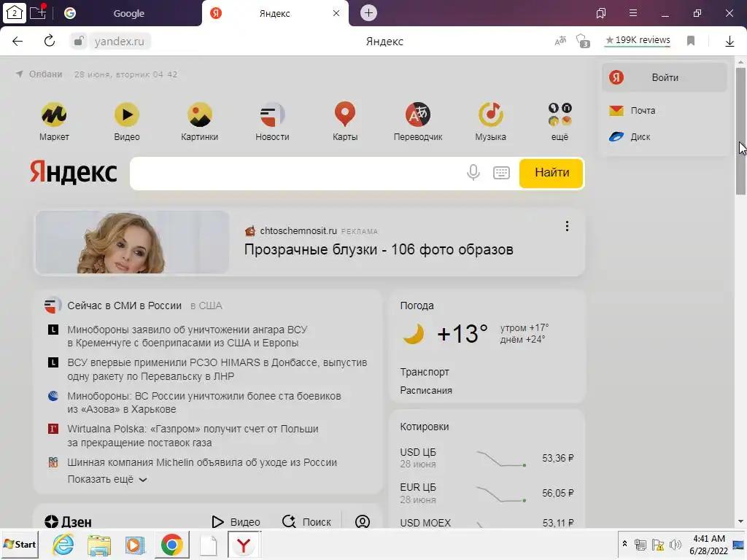Show more services via ещё
The image size is (747, 560).
[560, 122]
